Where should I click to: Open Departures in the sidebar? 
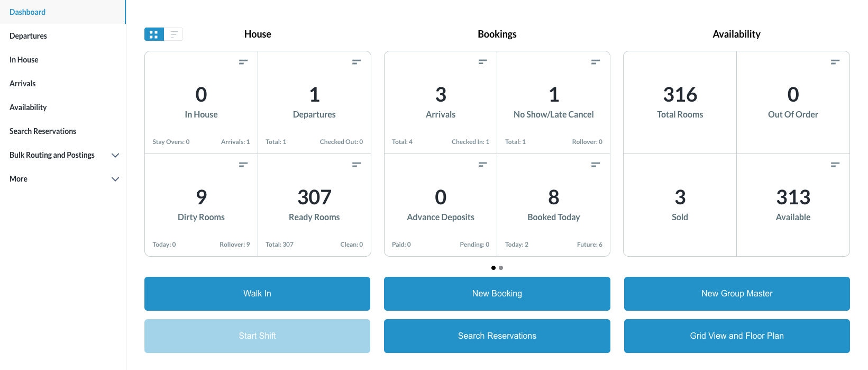[29, 36]
